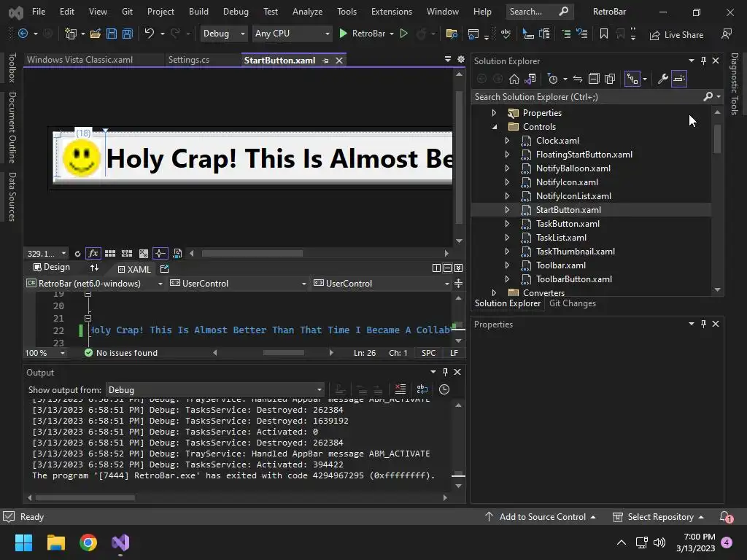Viewport: 747px width, 560px height.
Task: Click the Solution Explorer Home icon
Action: (x=514, y=79)
